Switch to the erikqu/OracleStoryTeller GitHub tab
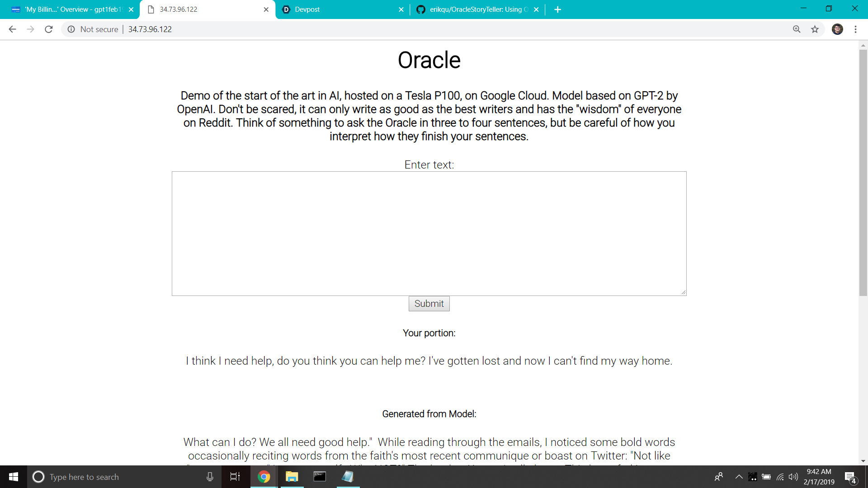The image size is (868, 488). coord(475,9)
